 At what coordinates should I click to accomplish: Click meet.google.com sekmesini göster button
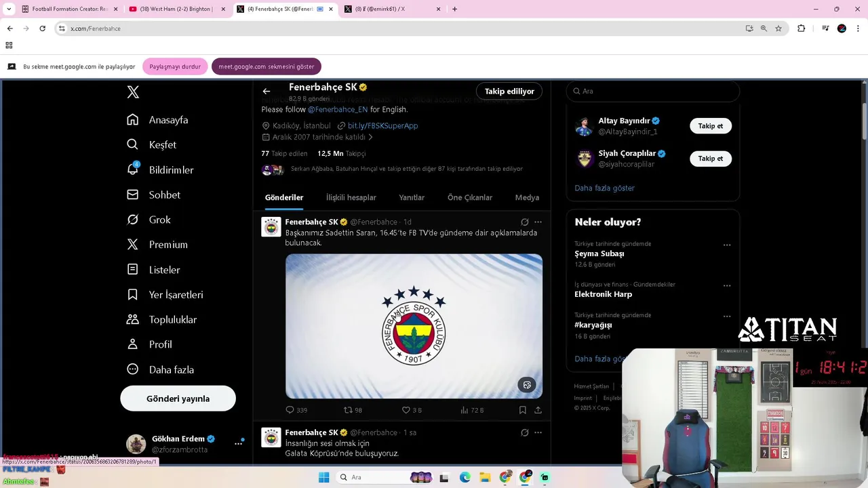coord(267,66)
